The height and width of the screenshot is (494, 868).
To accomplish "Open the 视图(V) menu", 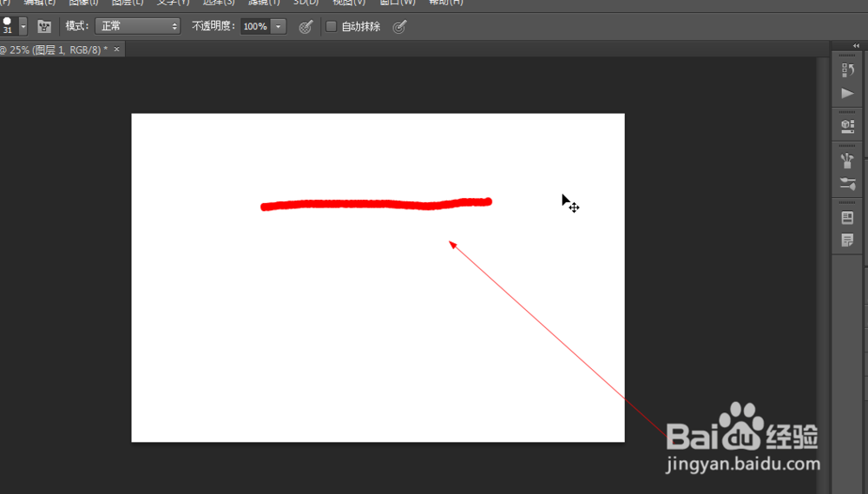I will click(x=349, y=3).
